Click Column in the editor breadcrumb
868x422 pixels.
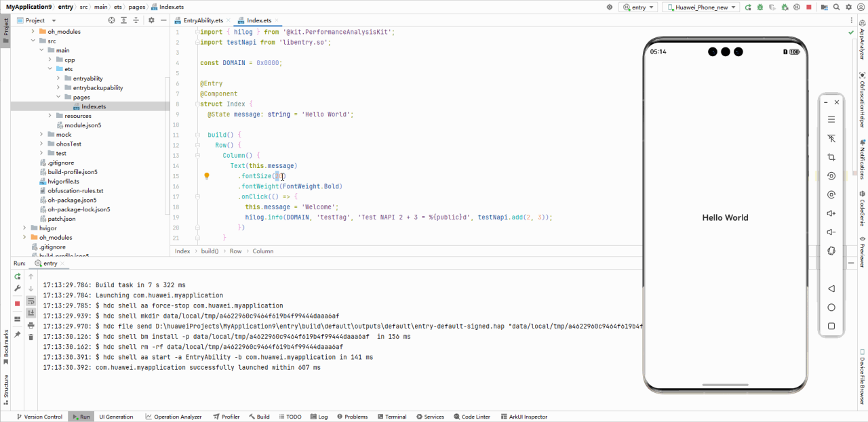click(262, 251)
